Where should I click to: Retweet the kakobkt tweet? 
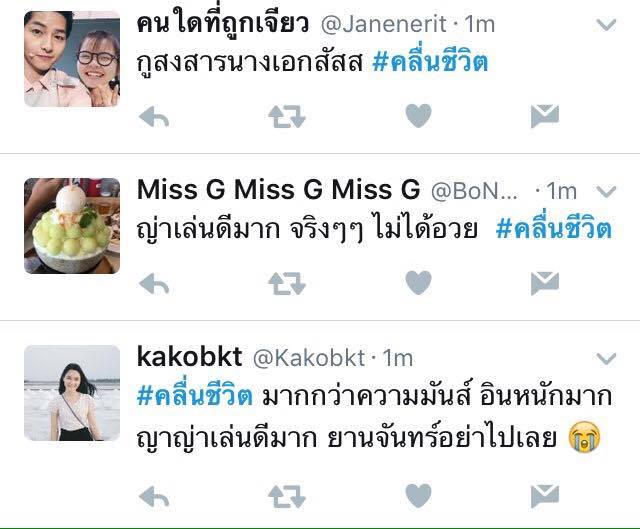click(x=287, y=496)
